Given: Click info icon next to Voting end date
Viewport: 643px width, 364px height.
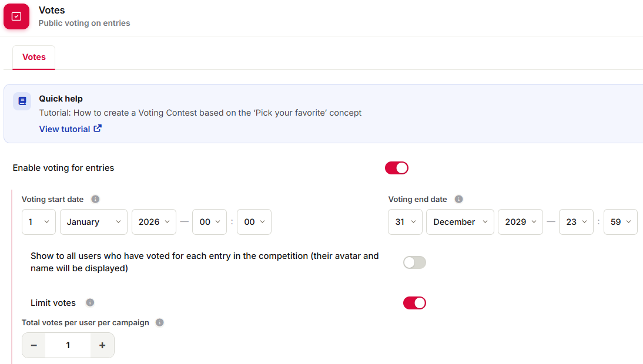Looking at the screenshot, I should point(458,199).
